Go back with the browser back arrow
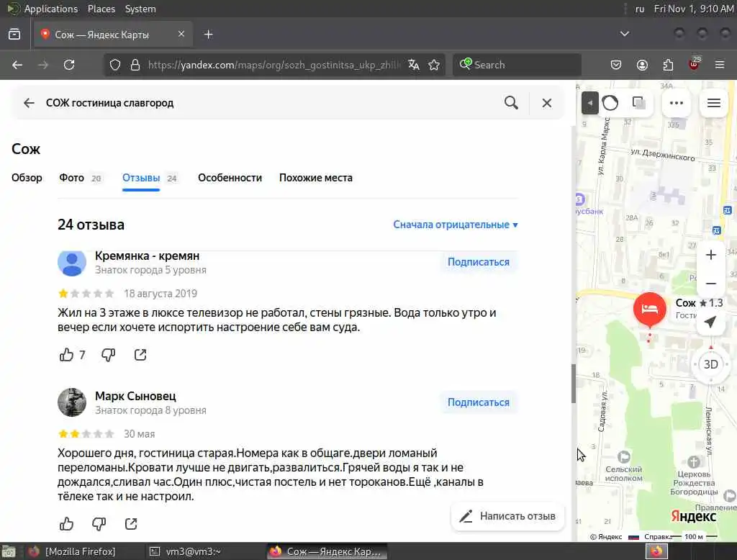The width and height of the screenshot is (737, 560). pyautogui.click(x=17, y=65)
